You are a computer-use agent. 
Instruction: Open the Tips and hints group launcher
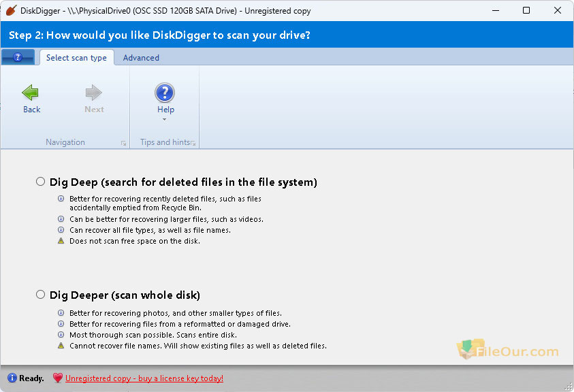(x=193, y=144)
